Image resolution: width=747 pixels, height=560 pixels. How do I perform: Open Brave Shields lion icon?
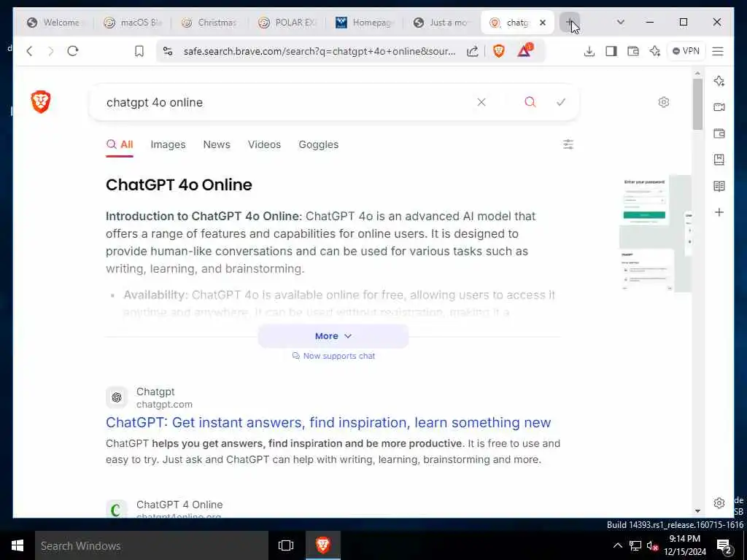tap(499, 51)
